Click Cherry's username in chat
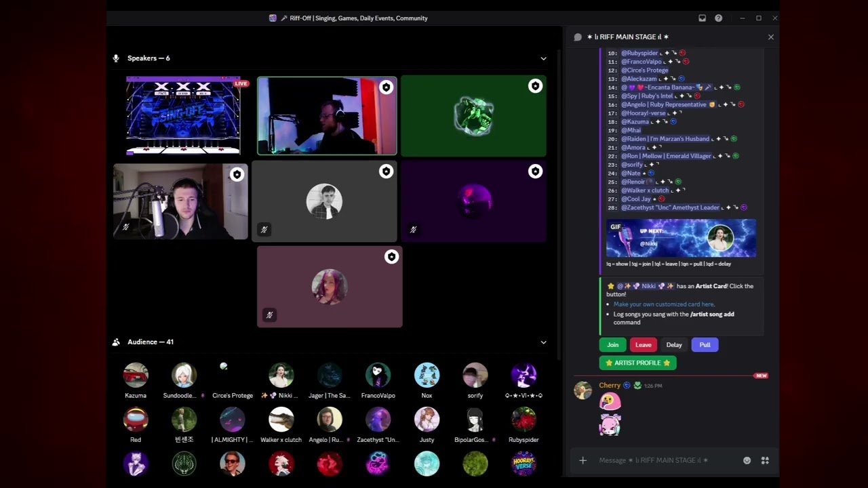Viewport: 868px width, 488px height. (610, 386)
